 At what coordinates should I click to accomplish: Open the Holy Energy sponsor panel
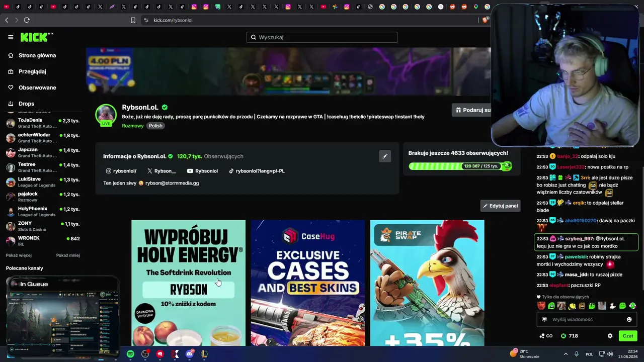pos(189,283)
